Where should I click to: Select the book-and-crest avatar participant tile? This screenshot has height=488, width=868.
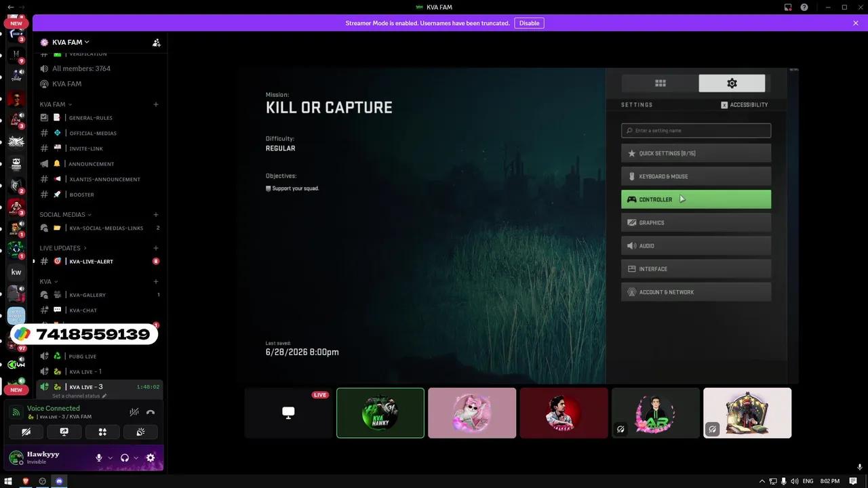(x=747, y=413)
